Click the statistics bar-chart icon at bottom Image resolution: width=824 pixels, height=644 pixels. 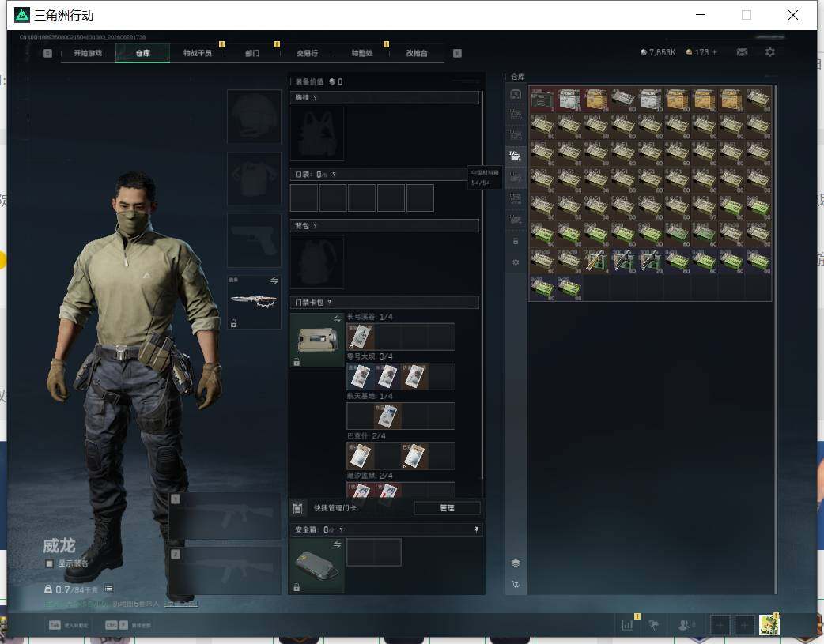627,625
